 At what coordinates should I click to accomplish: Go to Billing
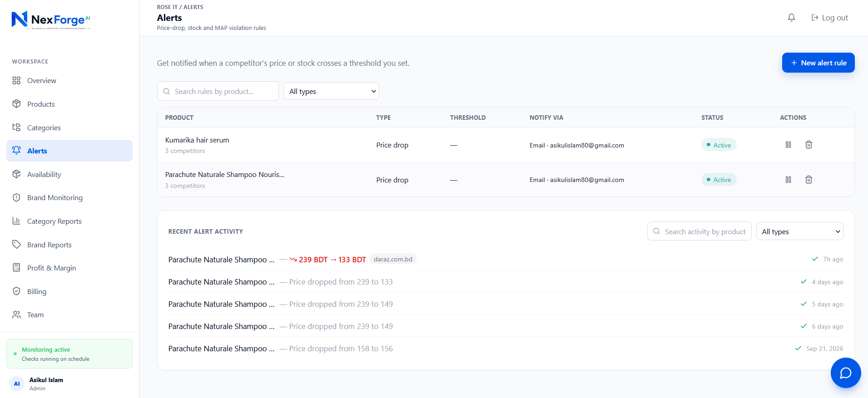click(69, 291)
